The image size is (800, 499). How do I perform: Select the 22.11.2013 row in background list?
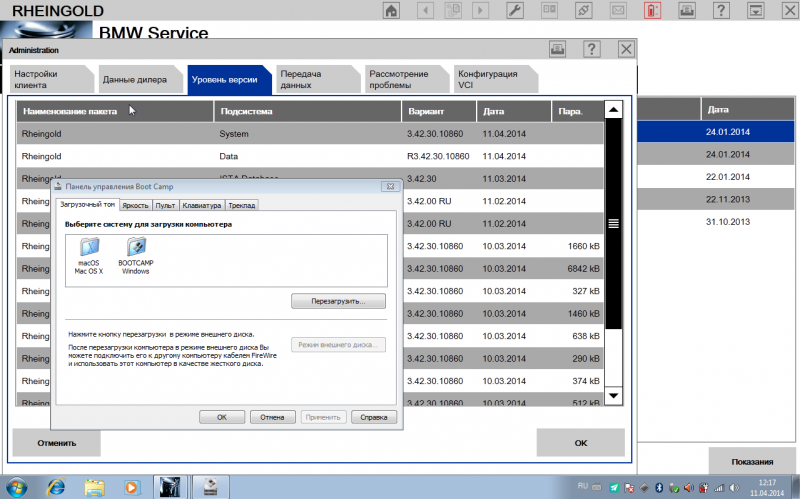pos(716,199)
